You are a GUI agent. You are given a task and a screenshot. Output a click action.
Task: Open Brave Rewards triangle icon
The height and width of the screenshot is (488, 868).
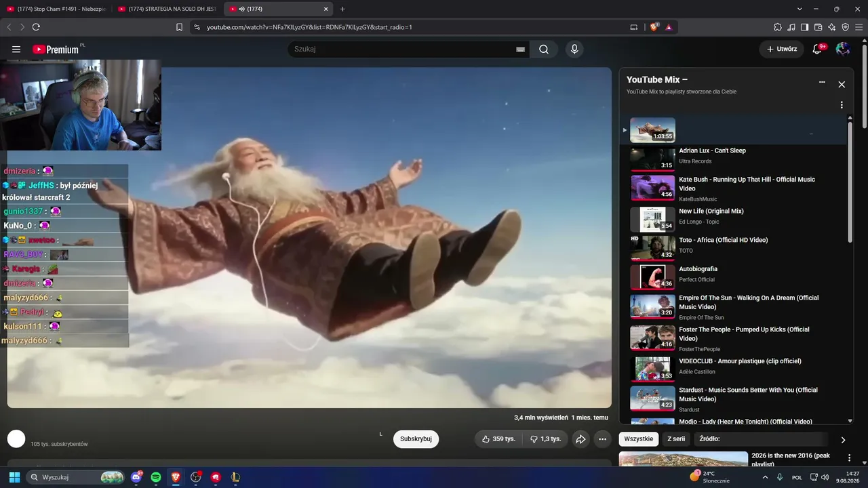(x=669, y=27)
